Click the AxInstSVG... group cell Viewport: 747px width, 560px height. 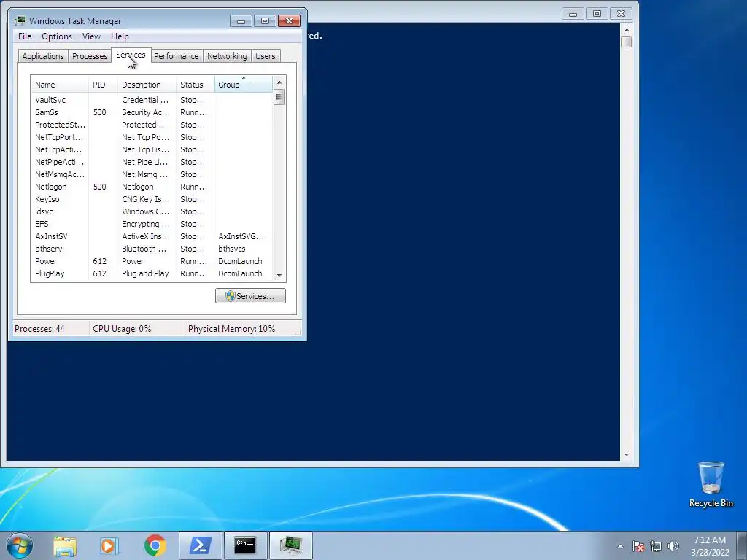[241, 236]
